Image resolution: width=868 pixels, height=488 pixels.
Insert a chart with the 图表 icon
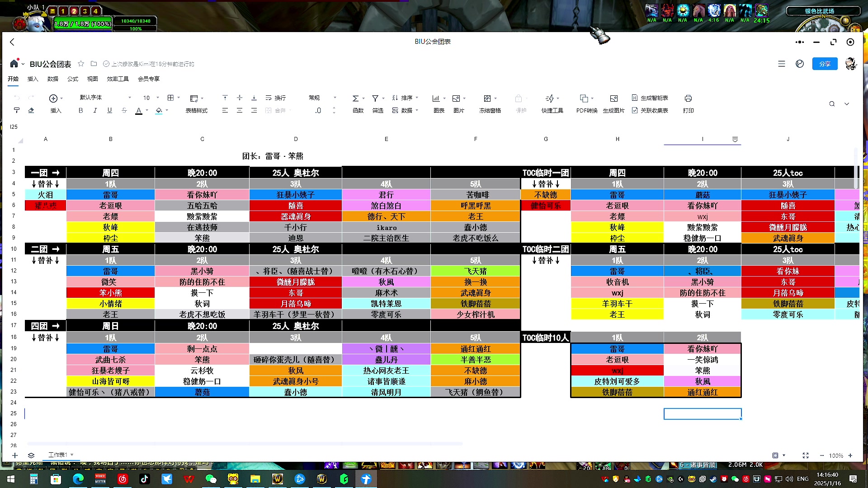[x=437, y=104]
